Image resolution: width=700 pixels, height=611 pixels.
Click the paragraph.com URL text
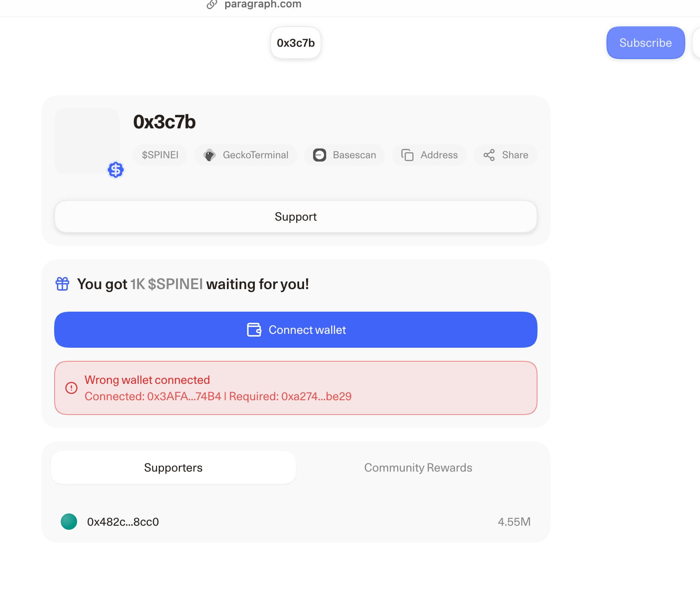click(263, 5)
